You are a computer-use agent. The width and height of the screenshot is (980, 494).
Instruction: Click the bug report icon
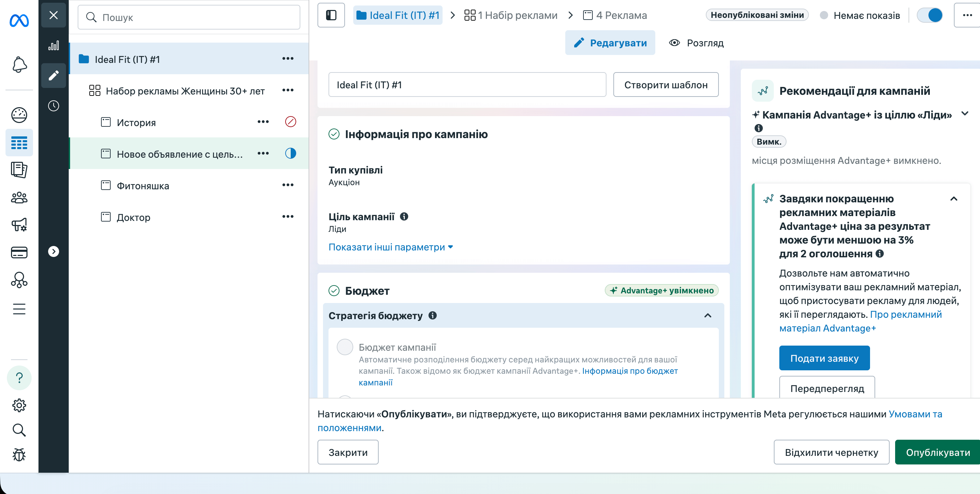[x=19, y=454]
